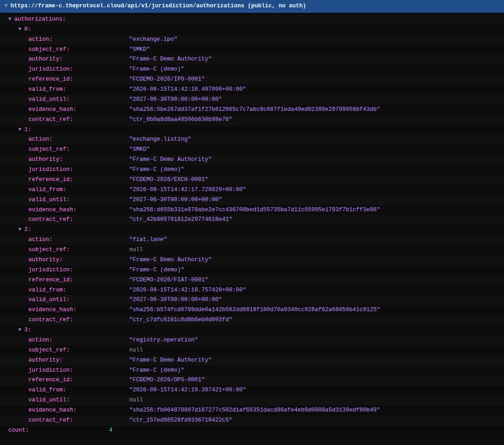Click null subject_ref value in item 2

pos(136,249)
